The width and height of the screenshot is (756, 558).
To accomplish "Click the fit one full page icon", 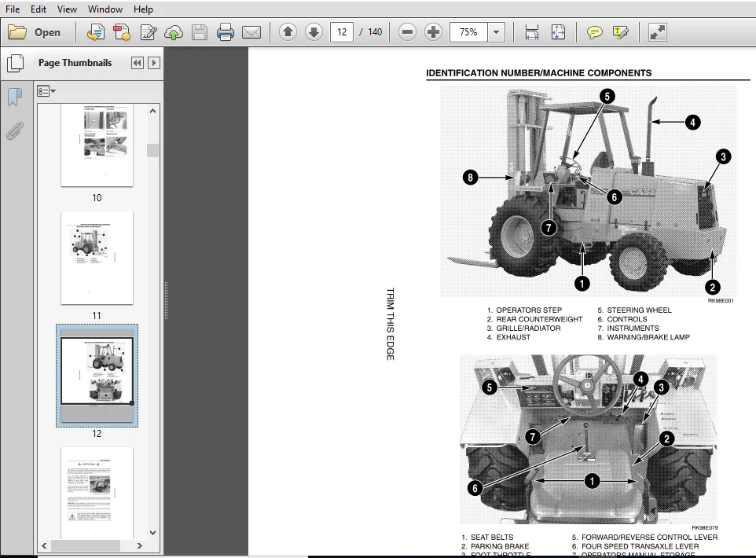I will (x=558, y=32).
